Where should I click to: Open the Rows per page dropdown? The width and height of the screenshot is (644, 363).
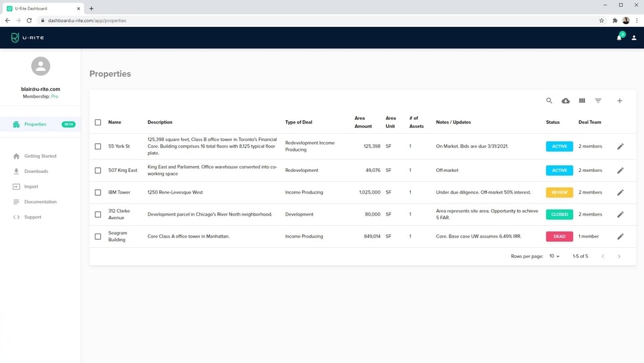click(553, 256)
